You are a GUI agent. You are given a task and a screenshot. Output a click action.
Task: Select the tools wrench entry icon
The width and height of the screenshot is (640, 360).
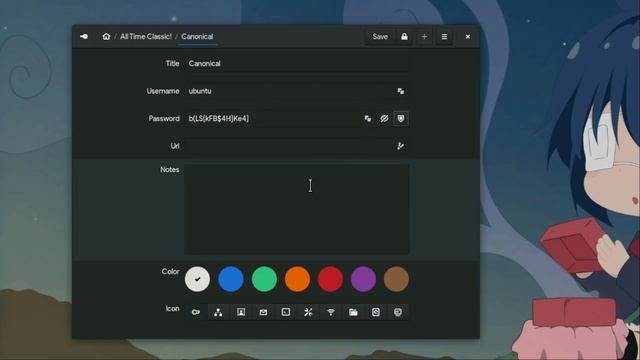tap(308, 312)
